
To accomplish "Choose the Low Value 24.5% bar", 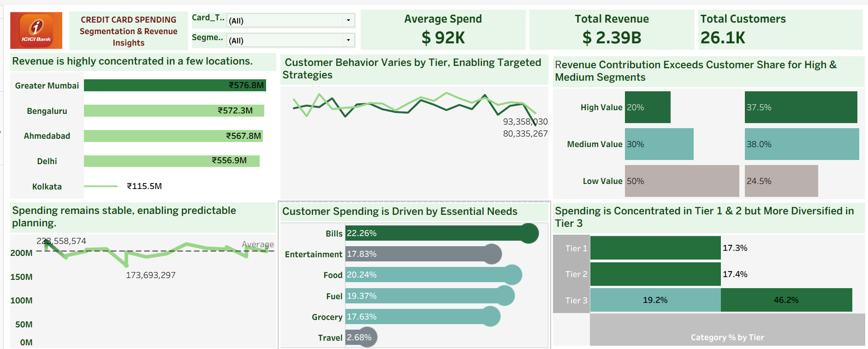I will (781, 181).
